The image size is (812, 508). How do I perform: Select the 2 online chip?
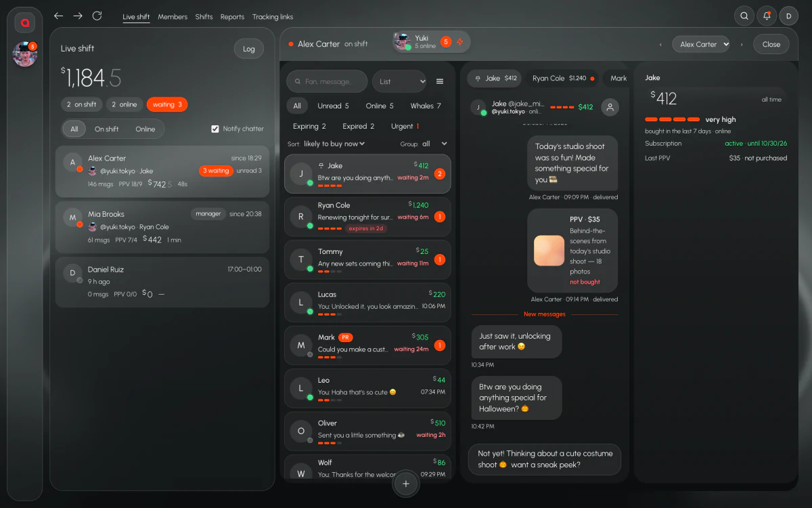124,104
